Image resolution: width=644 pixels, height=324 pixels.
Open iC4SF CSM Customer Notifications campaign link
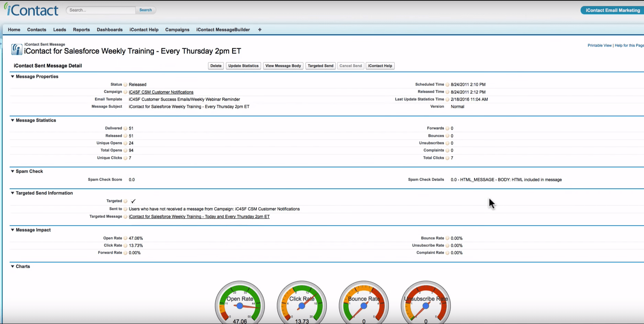pyautogui.click(x=161, y=92)
